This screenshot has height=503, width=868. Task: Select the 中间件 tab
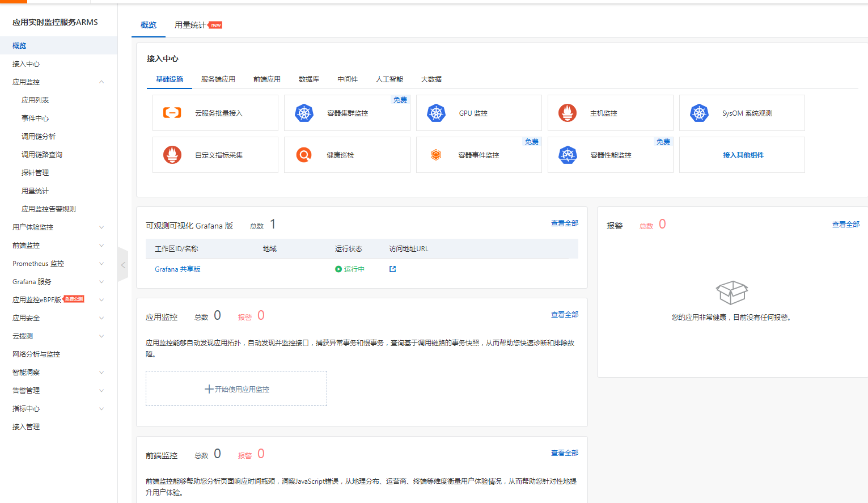click(348, 79)
